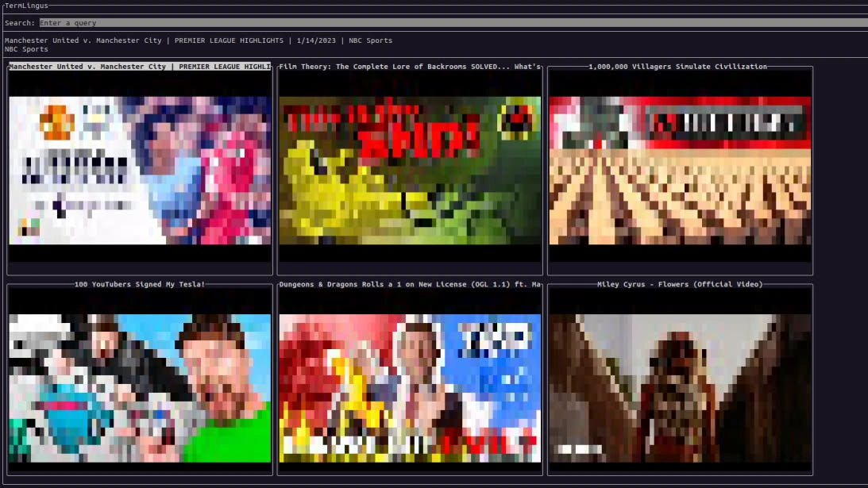Open the Miley Cyrus Flowers video thumbnail
The height and width of the screenshot is (488, 868).
point(680,387)
